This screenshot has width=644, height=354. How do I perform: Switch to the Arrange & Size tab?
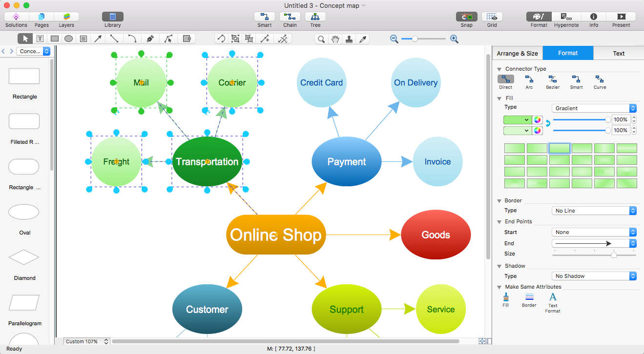tap(517, 54)
